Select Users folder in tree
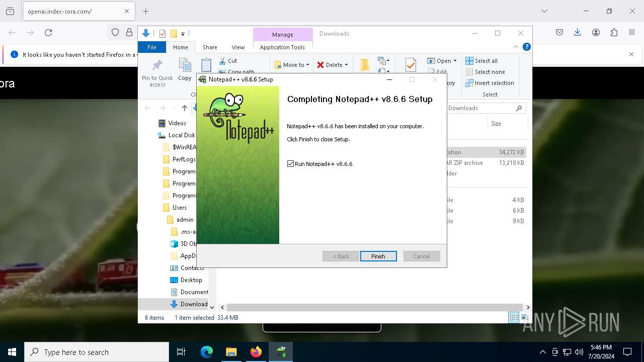Viewport: 644px width, 362px height. click(x=175, y=208)
